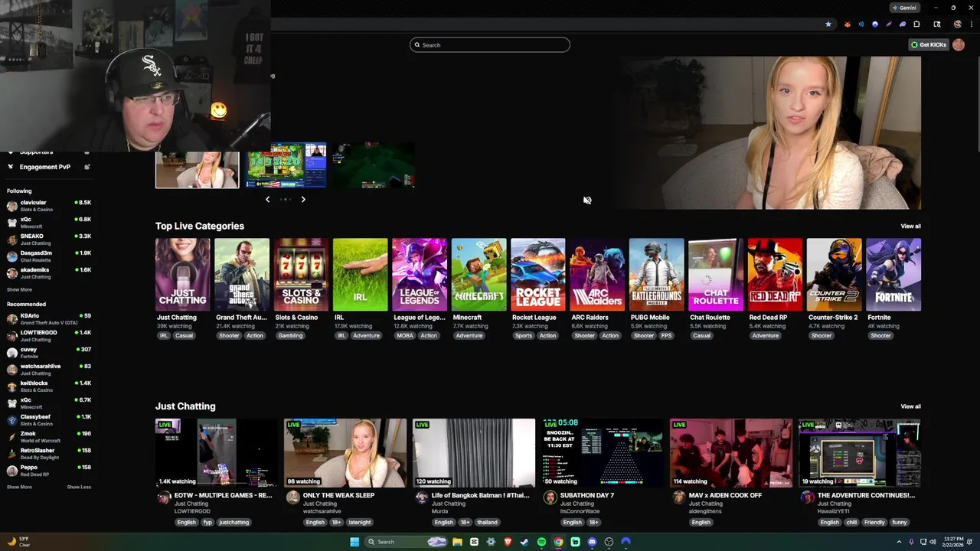This screenshot has height=551, width=980.
Task: Click the Chrome profile avatar
Action: click(x=957, y=24)
